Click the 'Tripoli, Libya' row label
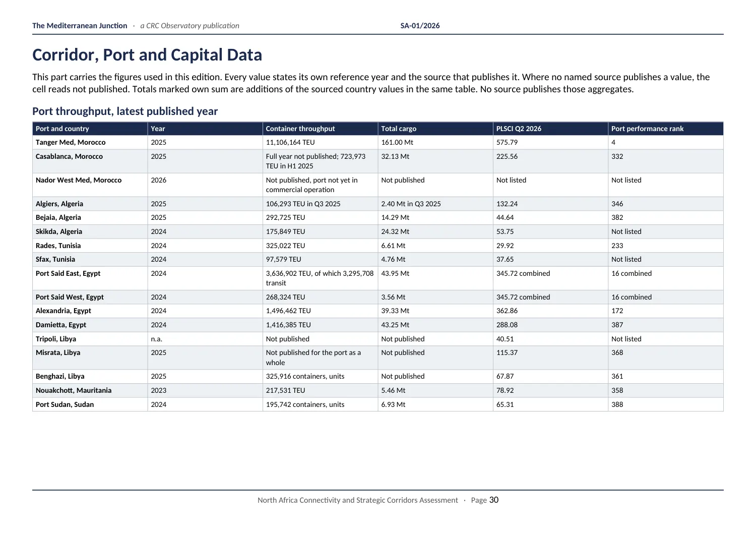This screenshot has height=535, width=756. (x=56, y=339)
